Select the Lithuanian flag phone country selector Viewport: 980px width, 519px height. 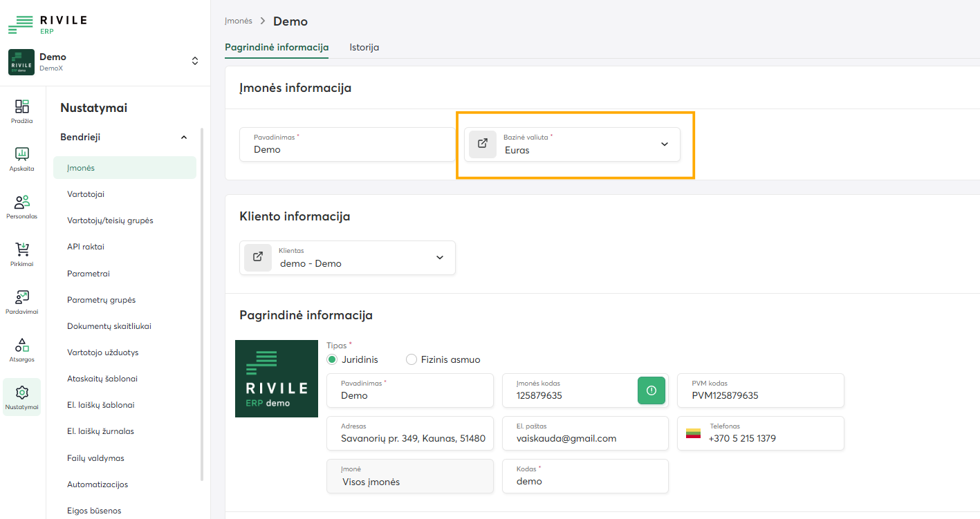(x=693, y=433)
